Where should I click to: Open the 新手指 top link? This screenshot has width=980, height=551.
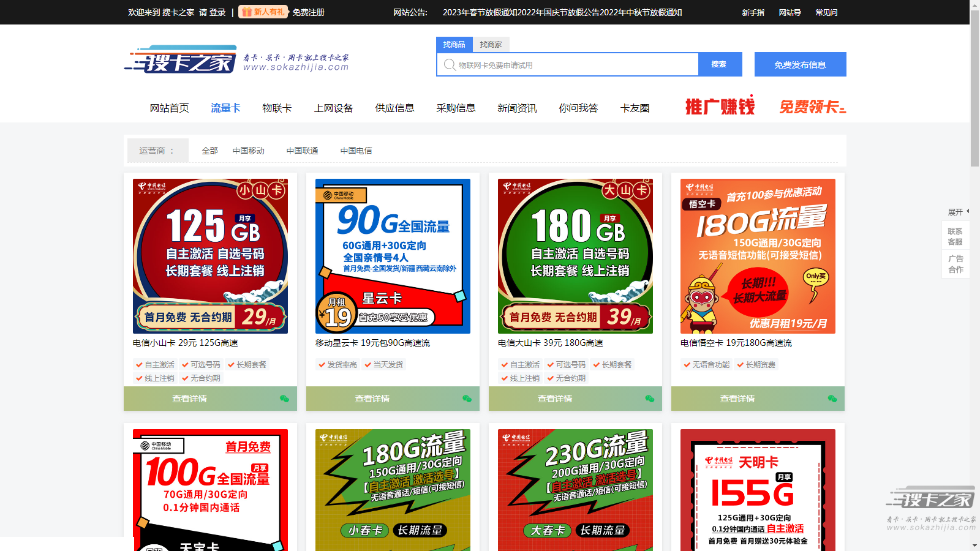click(x=753, y=12)
